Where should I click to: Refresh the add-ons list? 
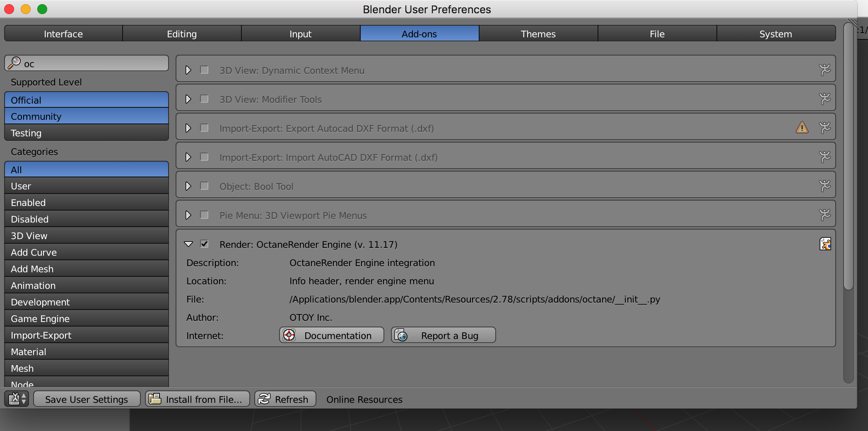point(285,399)
